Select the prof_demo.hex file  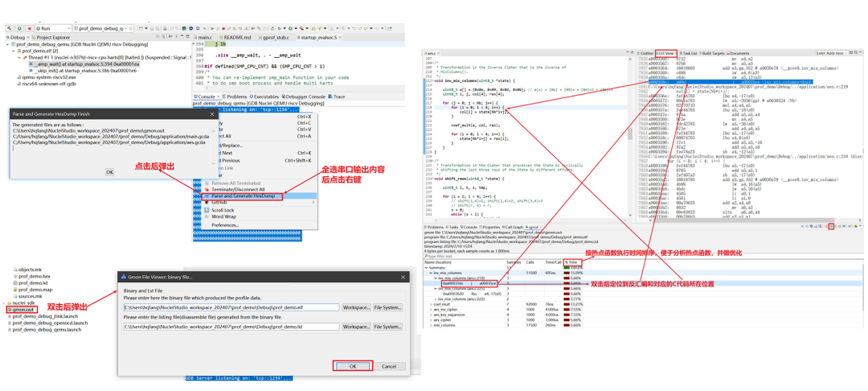[x=33, y=275]
